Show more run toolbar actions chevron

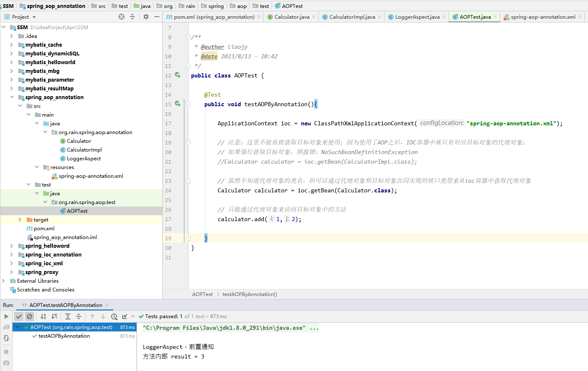tap(133, 316)
